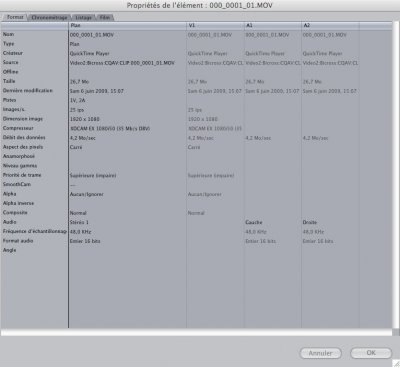Click '4,2 Mo/sec' in the A2 column
Image resolution: width=400 pixels, height=367 pixels.
click(315, 138)
